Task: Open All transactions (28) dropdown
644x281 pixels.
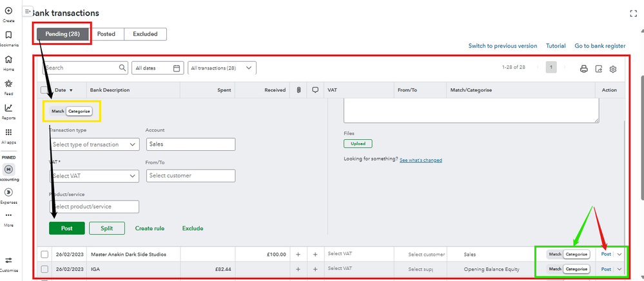Action: pos(222,68)
